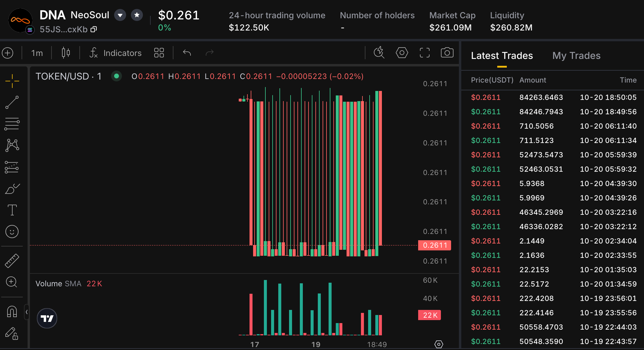The width and height of the screenshot is (644, 350).
Task: Toggle the magnet snap mode
Action: point(12,312)
